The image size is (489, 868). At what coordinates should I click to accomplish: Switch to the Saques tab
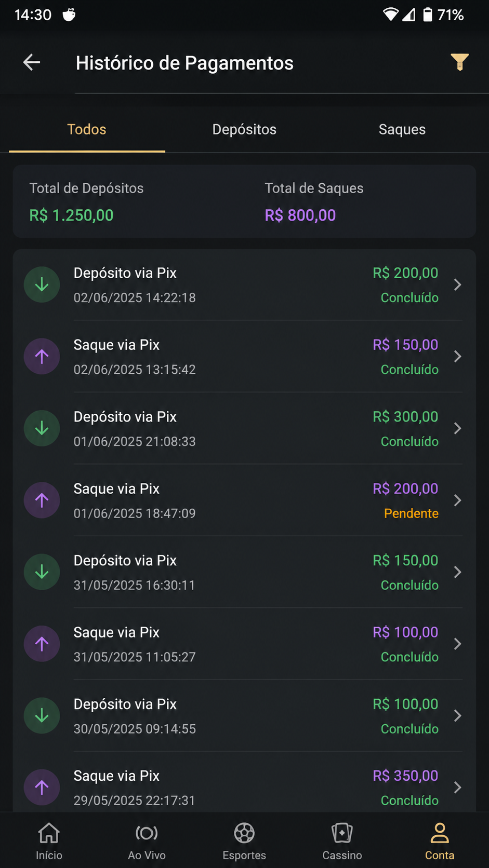click(402, 129)
